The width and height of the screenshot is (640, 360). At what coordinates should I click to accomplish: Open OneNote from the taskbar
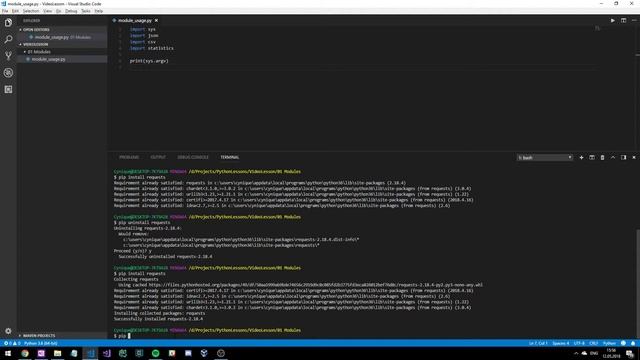pyautogui.click(x=41, y=353)
